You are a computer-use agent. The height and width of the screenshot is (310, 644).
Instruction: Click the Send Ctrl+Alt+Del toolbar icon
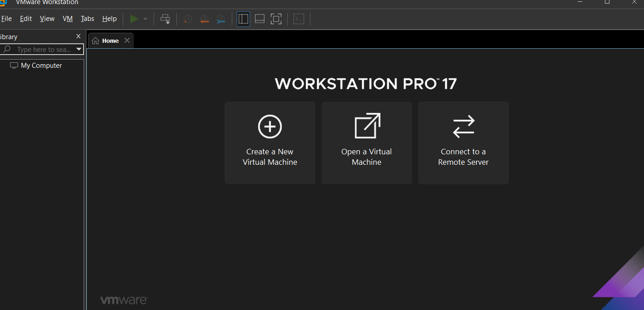tap(165, 19)
